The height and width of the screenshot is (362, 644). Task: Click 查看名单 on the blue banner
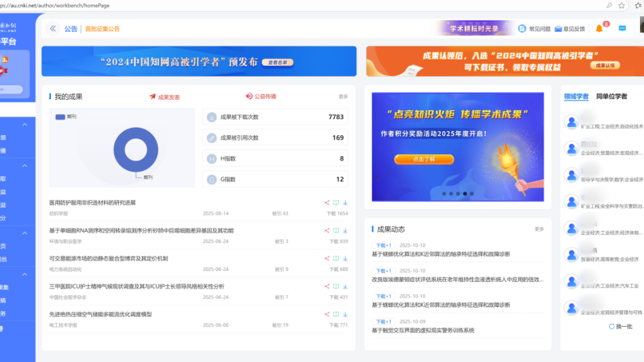(x=278, y=62)
